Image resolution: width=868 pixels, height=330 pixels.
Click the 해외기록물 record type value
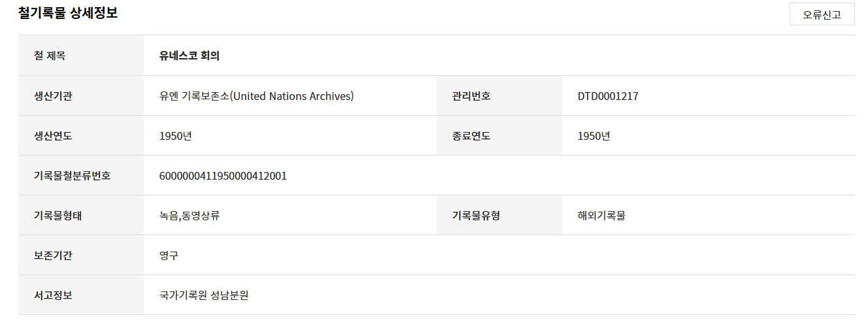601,216
